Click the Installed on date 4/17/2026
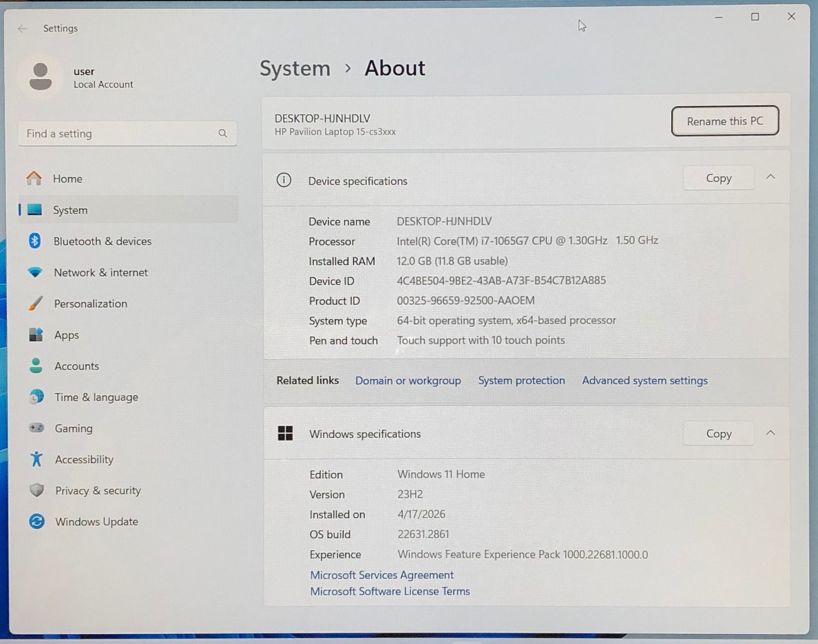Screen dimensions: 818x644 (x=421, y=514)
